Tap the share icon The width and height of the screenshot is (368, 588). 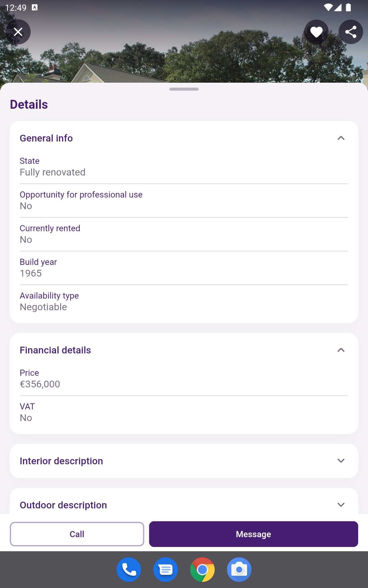(351, 32)
